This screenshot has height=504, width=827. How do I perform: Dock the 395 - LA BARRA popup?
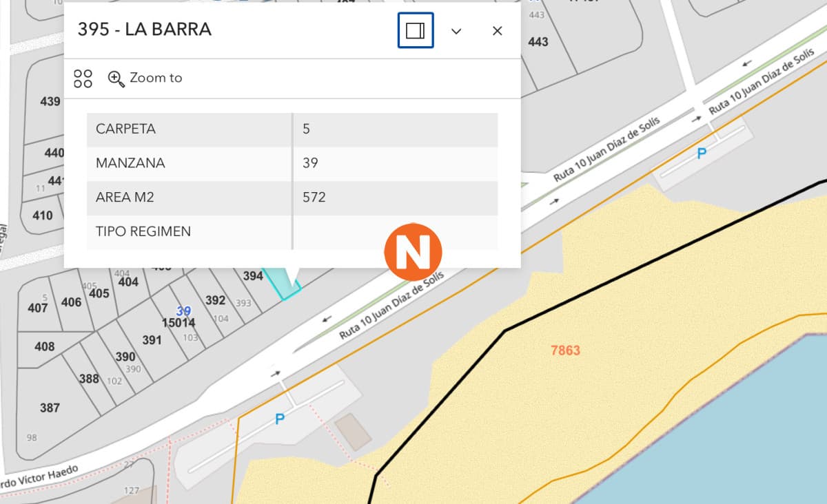click(x=416, y=31)
